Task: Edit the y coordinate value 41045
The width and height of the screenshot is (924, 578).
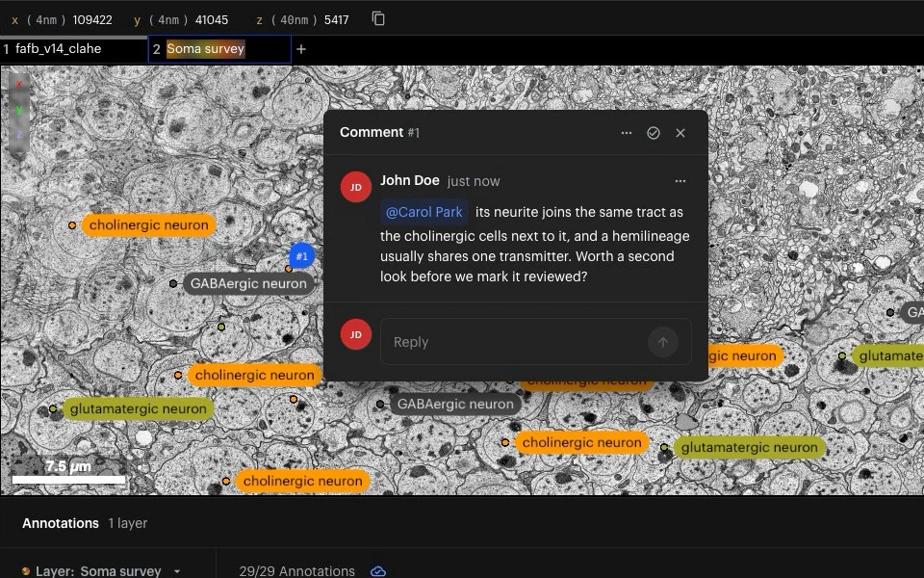Action: 212,19
